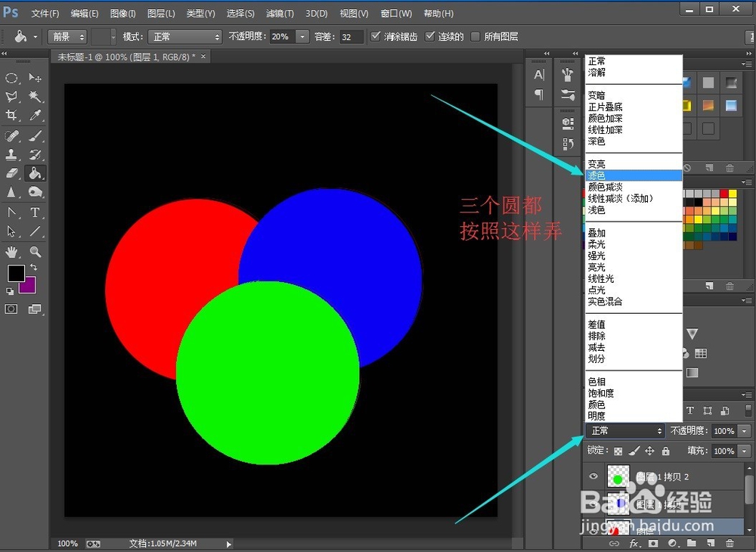Open the 模式 blend mode dropdown in options bar
The image size is (756, 552).
click(184, 36)
